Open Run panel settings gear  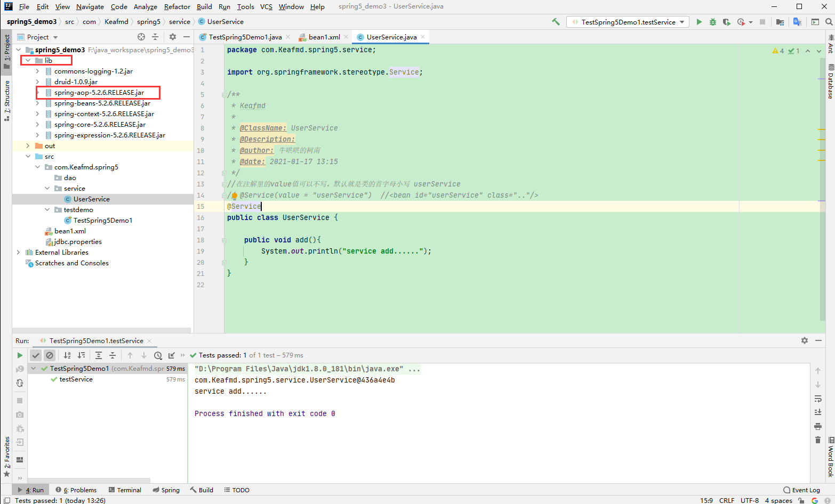(805, 340)
